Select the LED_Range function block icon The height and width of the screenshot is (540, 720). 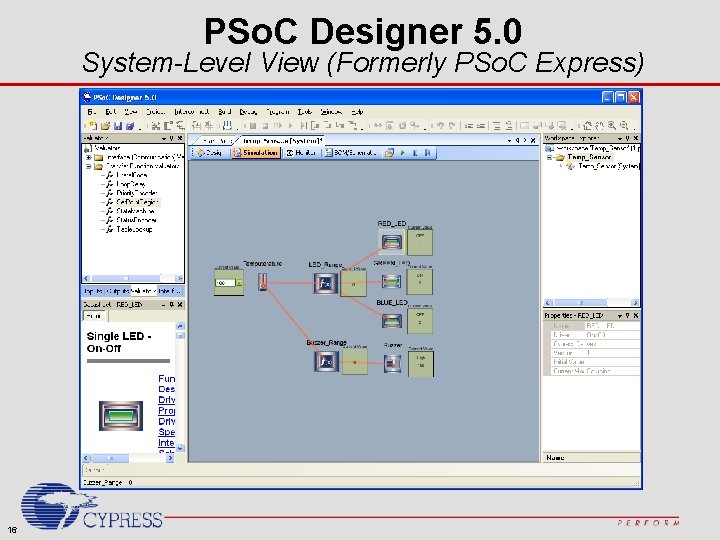(326, 283)
